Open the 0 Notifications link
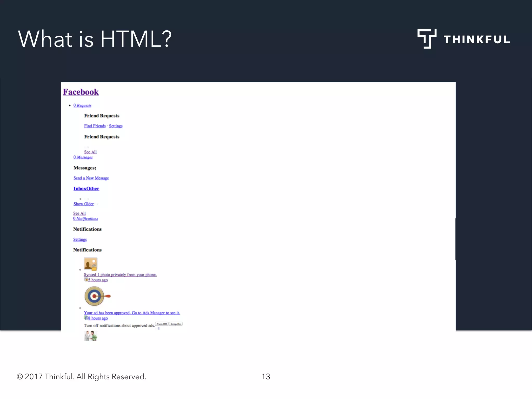The image size is (532, 399). point(85,218)
